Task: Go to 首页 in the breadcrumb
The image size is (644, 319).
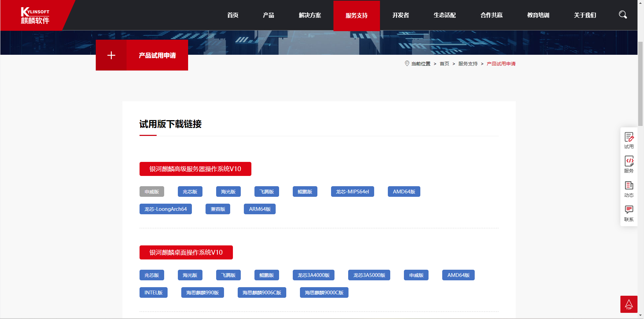Action: click(x=444, y=64)
